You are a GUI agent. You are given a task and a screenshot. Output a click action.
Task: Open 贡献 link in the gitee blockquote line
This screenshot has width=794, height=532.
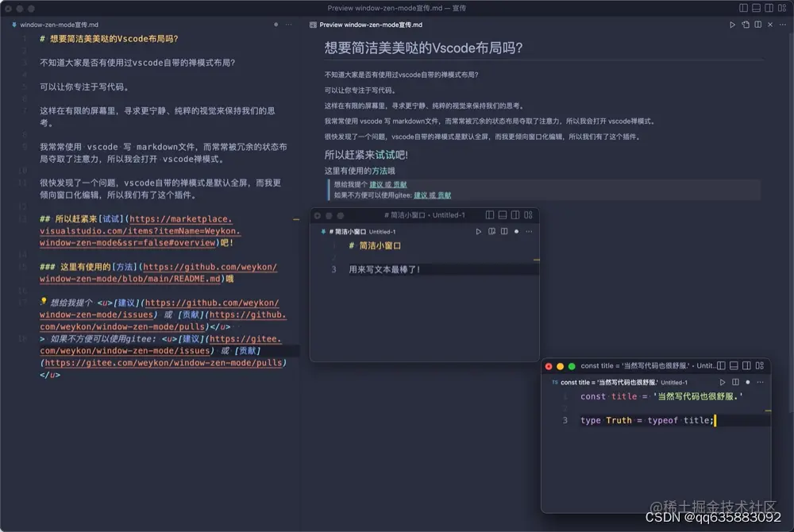445,195
